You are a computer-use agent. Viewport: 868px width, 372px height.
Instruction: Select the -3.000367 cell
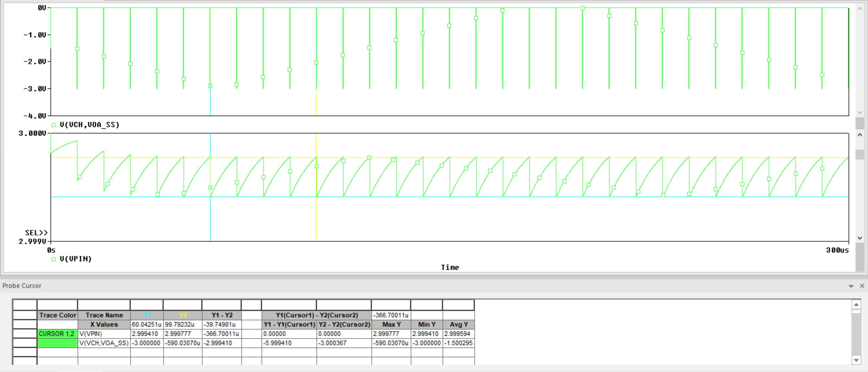[x=344, y=343]
